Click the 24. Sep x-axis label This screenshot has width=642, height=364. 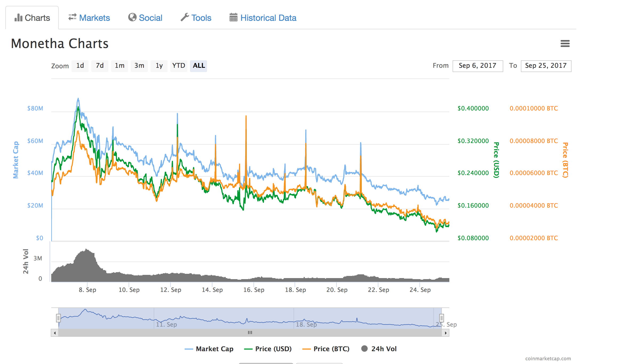(x=420, y=290)
